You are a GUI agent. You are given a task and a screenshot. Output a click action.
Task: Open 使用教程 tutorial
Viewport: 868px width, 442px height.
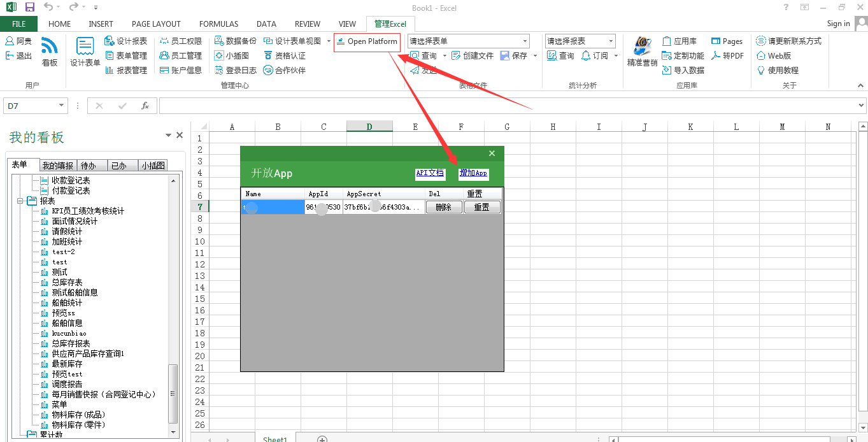tap(778, 70)
